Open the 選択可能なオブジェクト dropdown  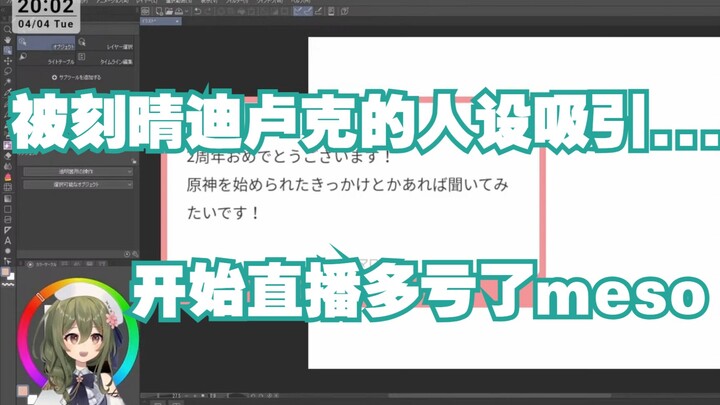(x=78, y=184)
